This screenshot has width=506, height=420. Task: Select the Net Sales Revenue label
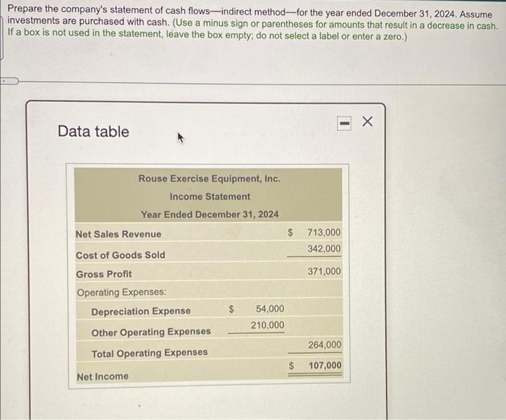119,234
